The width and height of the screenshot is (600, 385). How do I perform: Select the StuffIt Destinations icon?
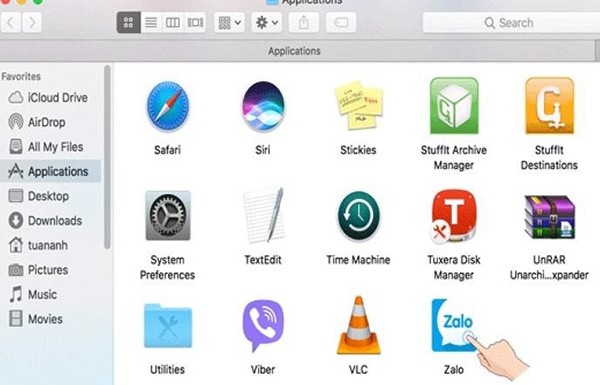pyautogui.click(x=549, y=106)
